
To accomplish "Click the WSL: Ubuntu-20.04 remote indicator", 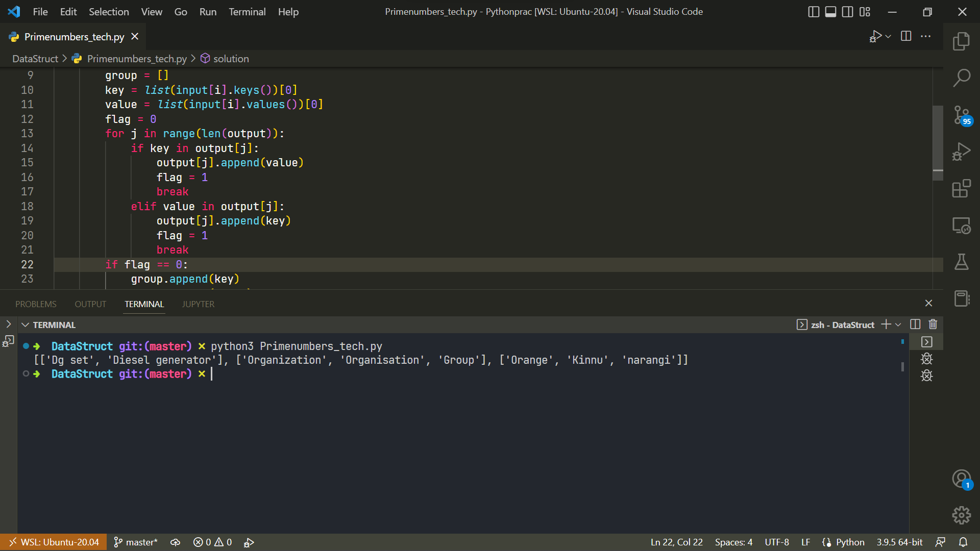I will pyautogui.click(x=54, y=542).
